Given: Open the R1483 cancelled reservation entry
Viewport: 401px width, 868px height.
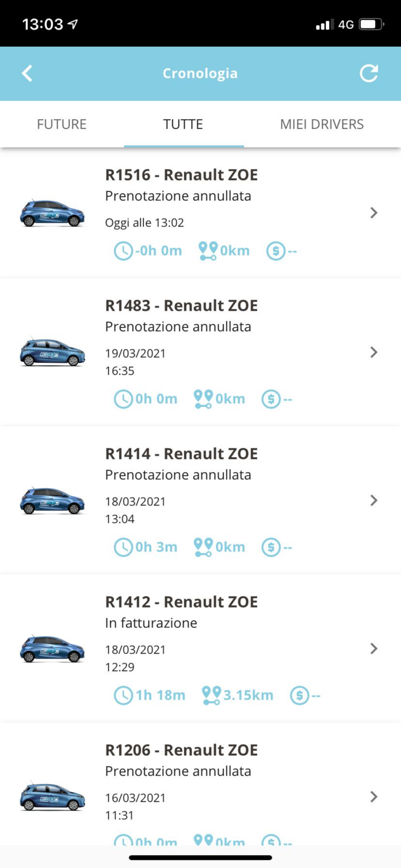Looking at the screenshot, I should pyautogui.click(x=373, y=352).
